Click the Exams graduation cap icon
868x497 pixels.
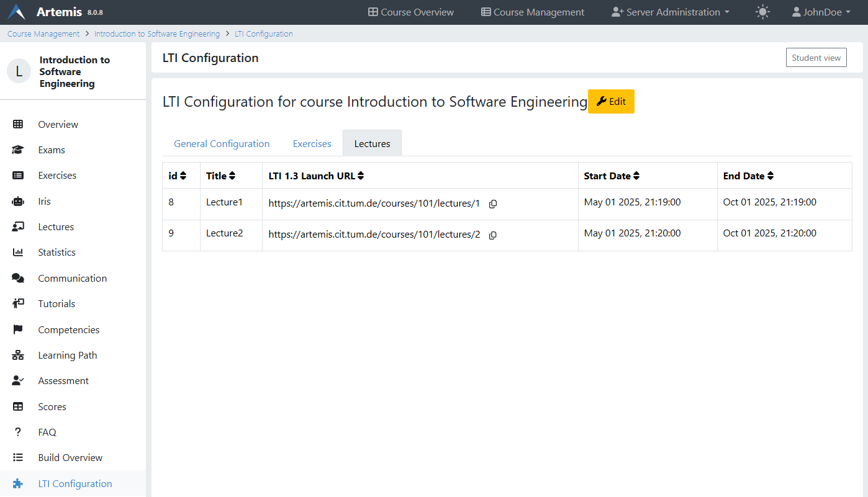click(x=18, y=150)
